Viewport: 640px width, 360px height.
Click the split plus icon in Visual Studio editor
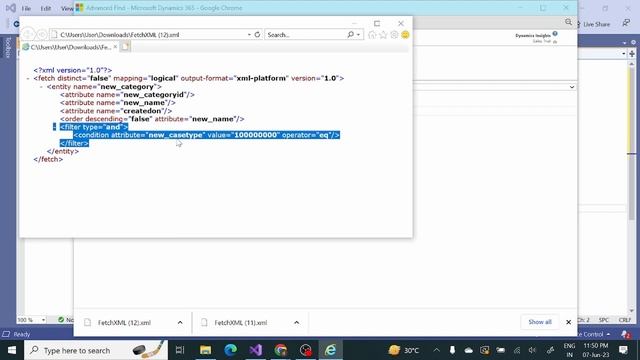click(x=632, y=54)
